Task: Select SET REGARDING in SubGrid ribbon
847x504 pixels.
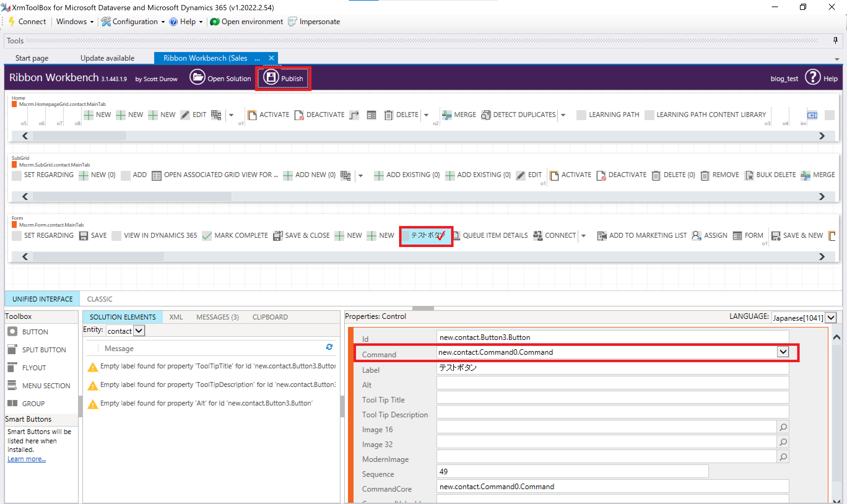Action: tap(42, 175)
